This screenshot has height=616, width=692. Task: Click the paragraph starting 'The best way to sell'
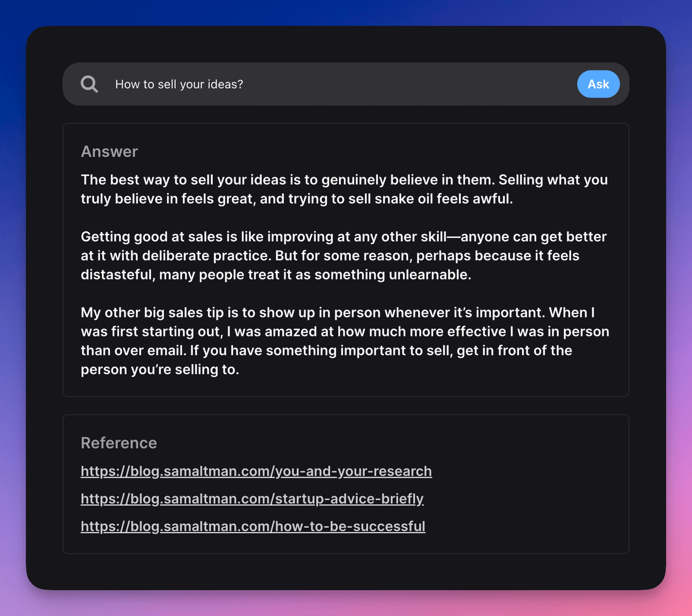(344, 189)
